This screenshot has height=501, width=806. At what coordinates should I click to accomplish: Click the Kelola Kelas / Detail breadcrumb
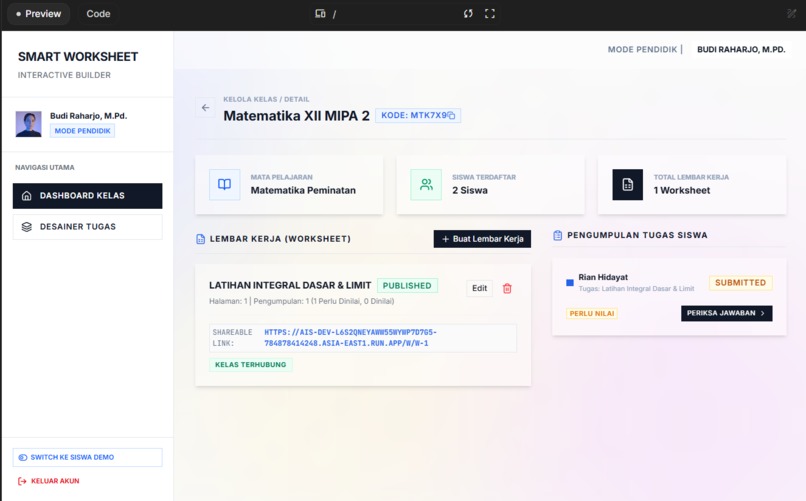[x=266, y=99]
